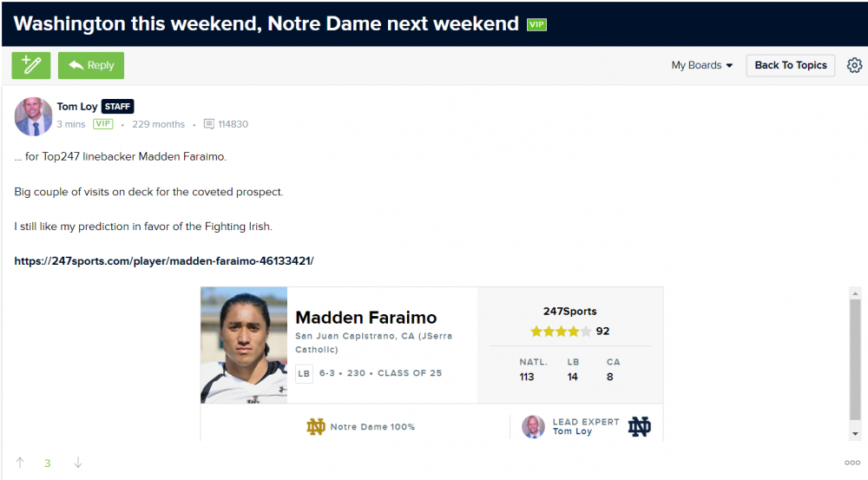The height and width of the screenshot is (480, 868).
Task: Downvote the post with the down arrow
Action: pyautogui.click(x=78, y=463)
